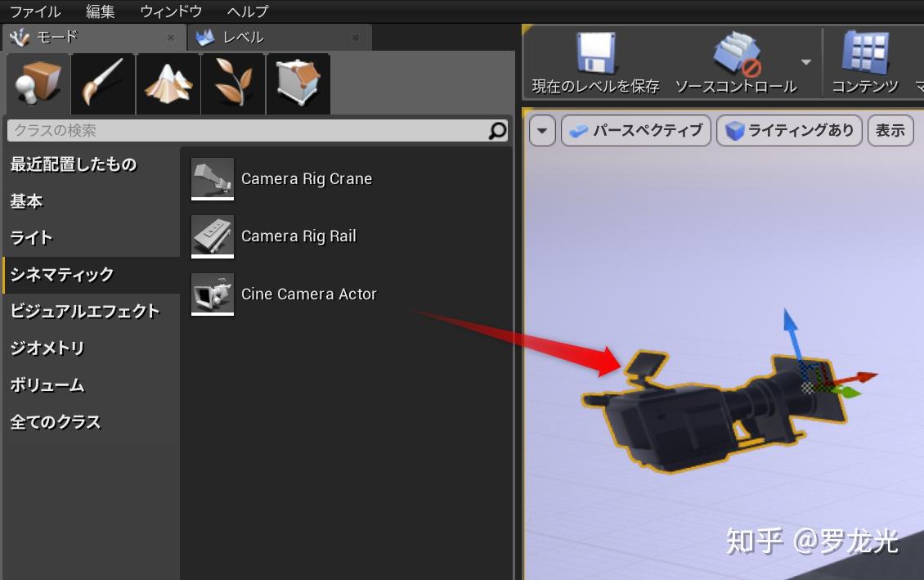Switch to the Paint mode brush icon
The image size is (924, 580).
(x=102, y=83)
